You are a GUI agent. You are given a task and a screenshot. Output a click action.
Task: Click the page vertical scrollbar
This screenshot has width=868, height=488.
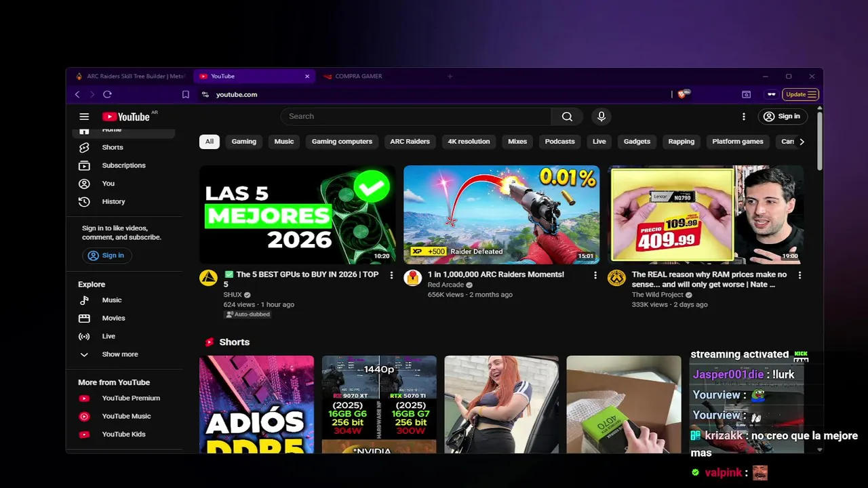coord(819,140)
